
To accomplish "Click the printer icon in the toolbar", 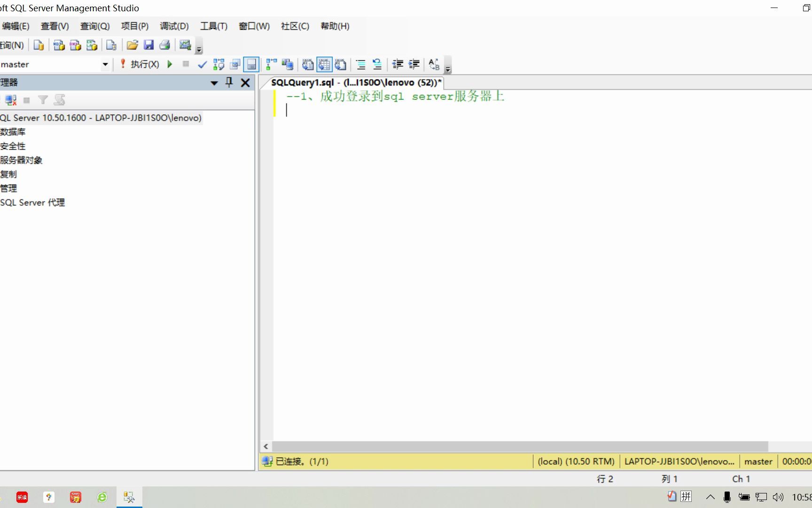I will click(x=164, y=45).
